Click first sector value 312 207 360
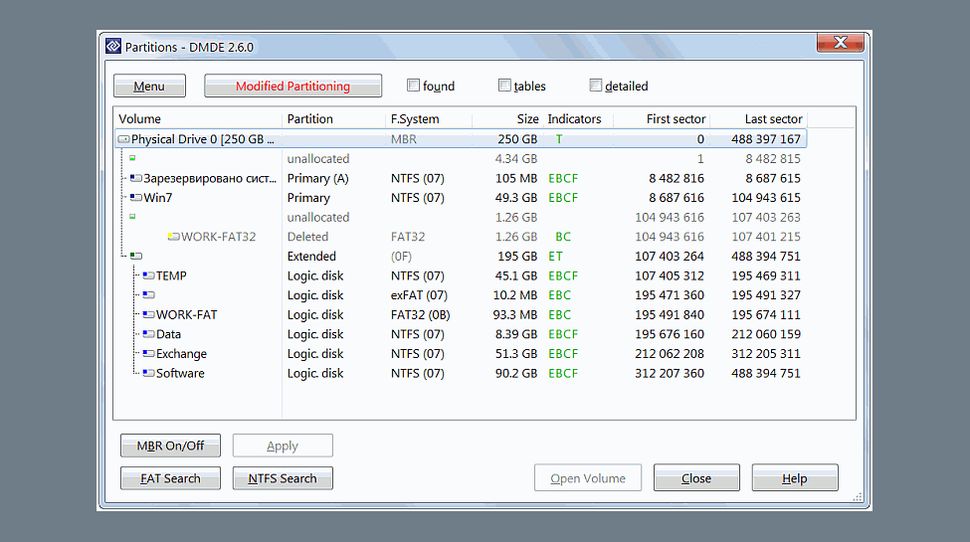Screen dimensions: 970x542 click(669, 373)
